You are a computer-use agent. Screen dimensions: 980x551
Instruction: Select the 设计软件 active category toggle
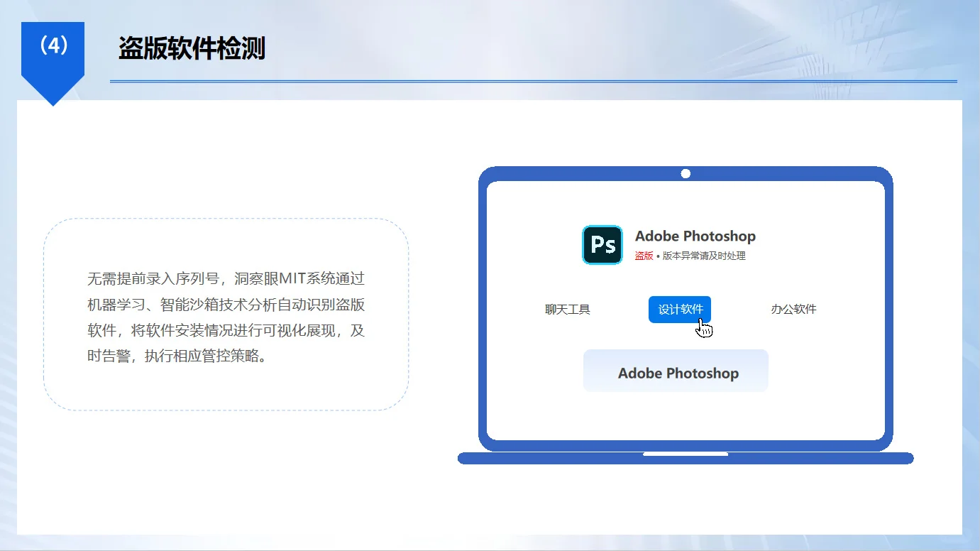[x=679, y=309]
